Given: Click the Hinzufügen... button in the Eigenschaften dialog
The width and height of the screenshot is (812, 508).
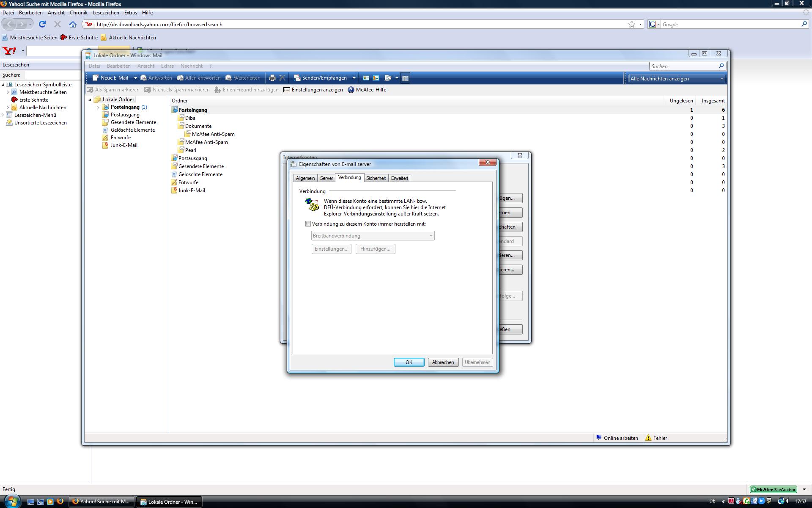Looking at the screenshot, I should (x=376, y=249).
